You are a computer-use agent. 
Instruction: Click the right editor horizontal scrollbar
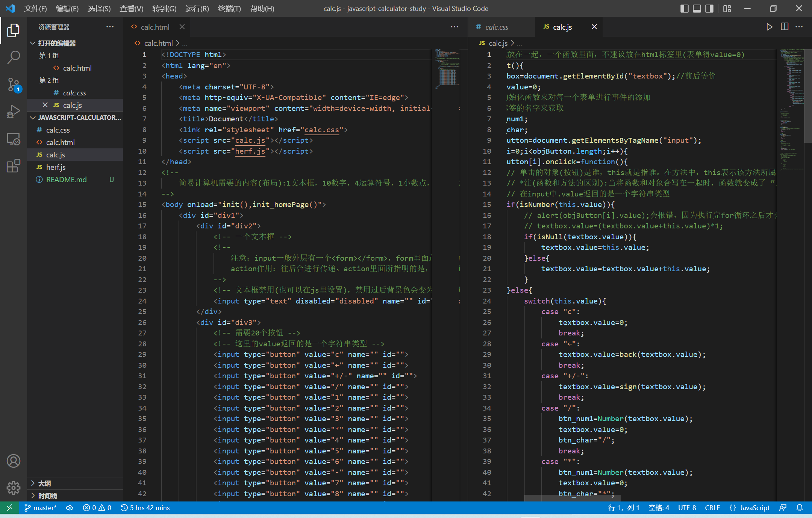click(x=572, y=498)
